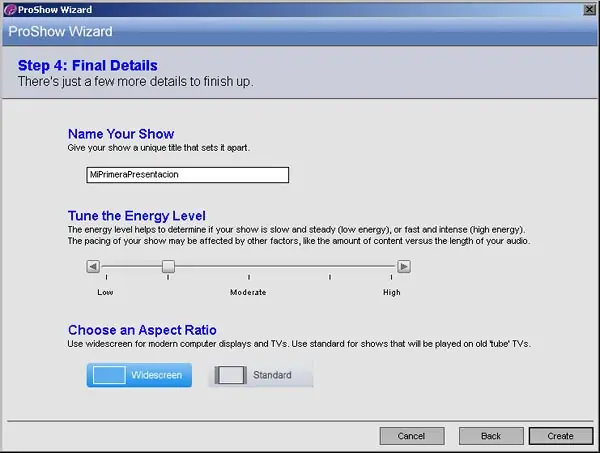This screenshot has width=600, height=453.
Task: Click the Create button
Action: tap(561, 436)
